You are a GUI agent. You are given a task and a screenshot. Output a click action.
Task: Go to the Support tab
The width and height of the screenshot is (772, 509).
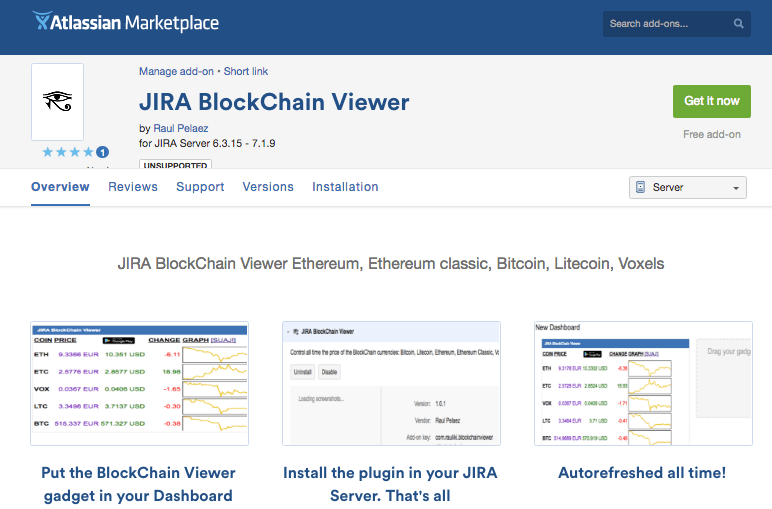200,187
